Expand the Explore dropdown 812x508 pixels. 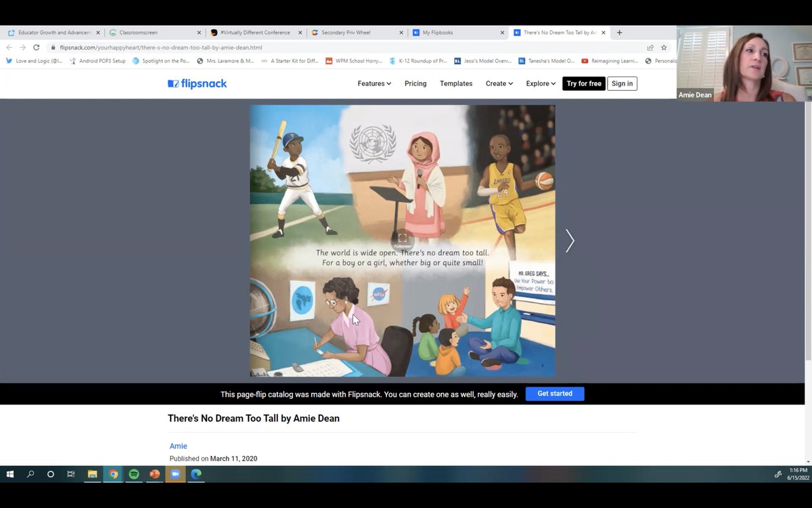540,83
